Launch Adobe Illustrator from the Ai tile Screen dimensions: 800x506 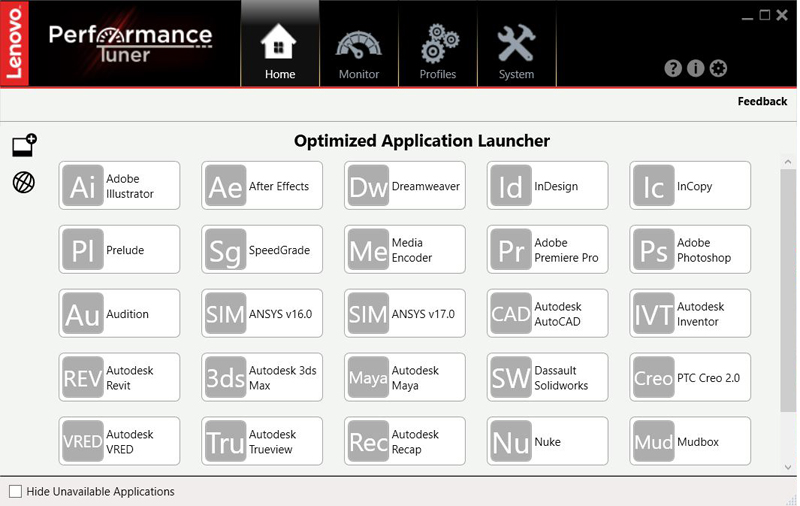119,186
